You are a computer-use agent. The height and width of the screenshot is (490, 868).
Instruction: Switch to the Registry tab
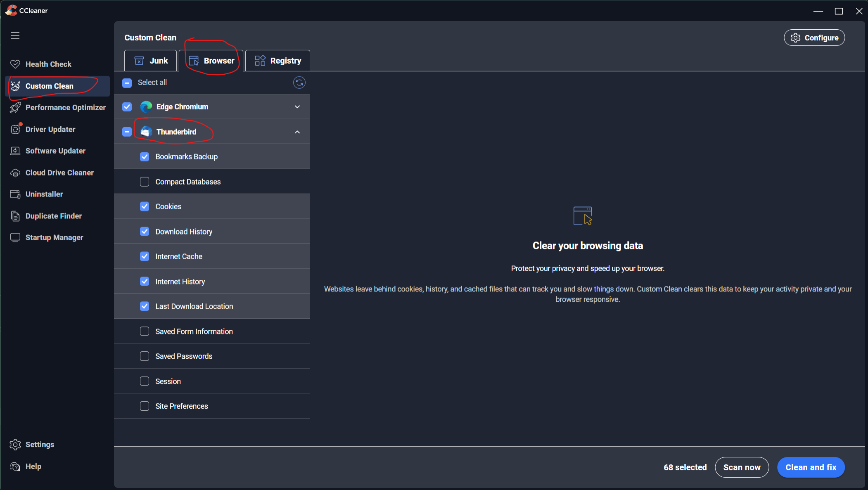coord(277,61)
